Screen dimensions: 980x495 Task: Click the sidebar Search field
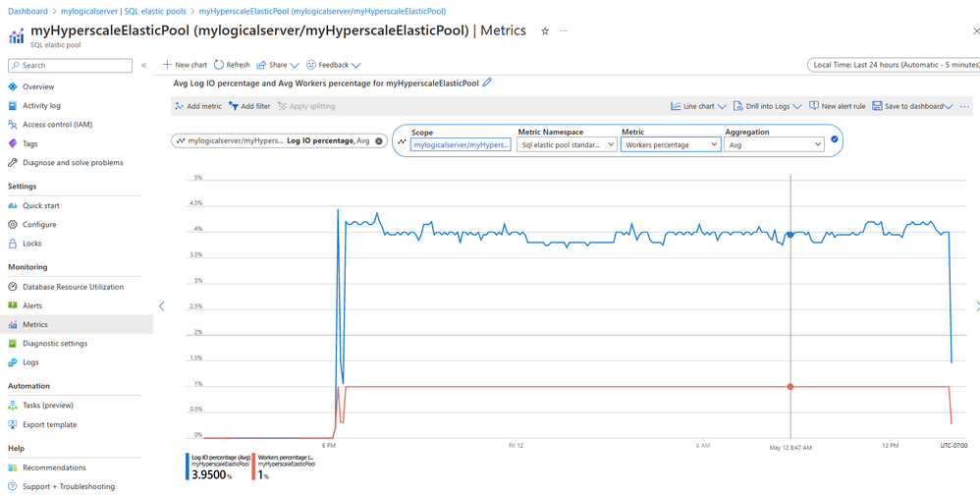tap(70, 65)
